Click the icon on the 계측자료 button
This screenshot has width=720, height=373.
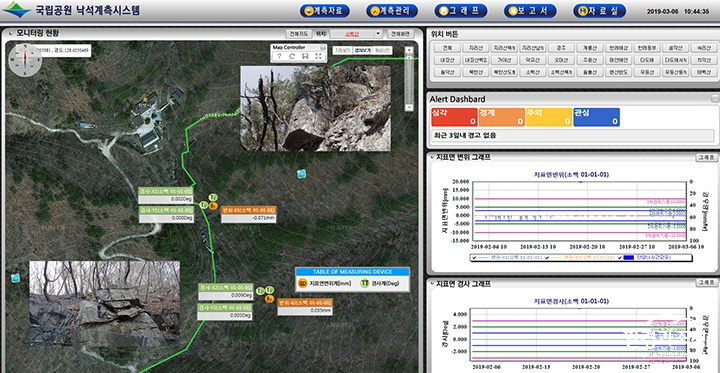tap(309, 11)
